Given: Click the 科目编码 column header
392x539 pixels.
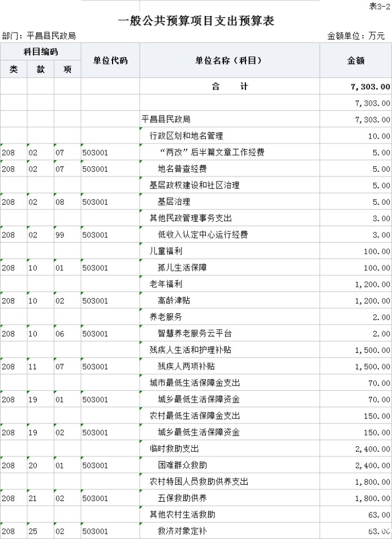Looking at the screenshot, I should (40, 52).
